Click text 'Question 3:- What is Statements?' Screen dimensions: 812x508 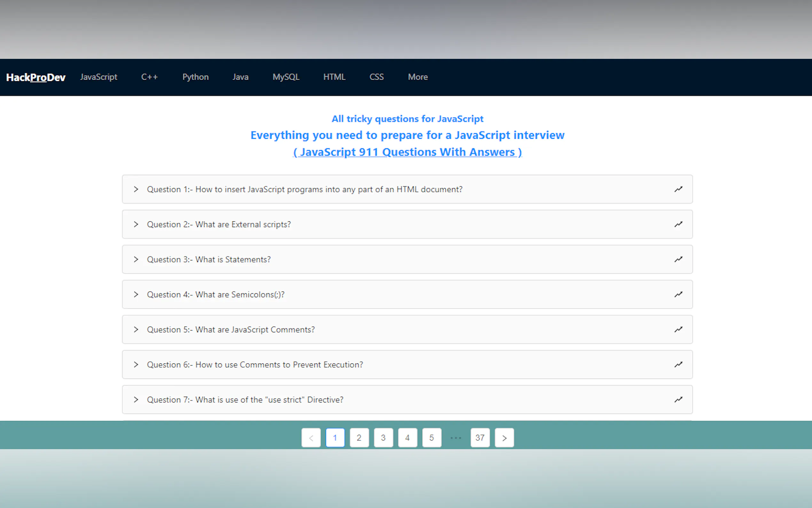pyautogui.click(x=209, y=259)
